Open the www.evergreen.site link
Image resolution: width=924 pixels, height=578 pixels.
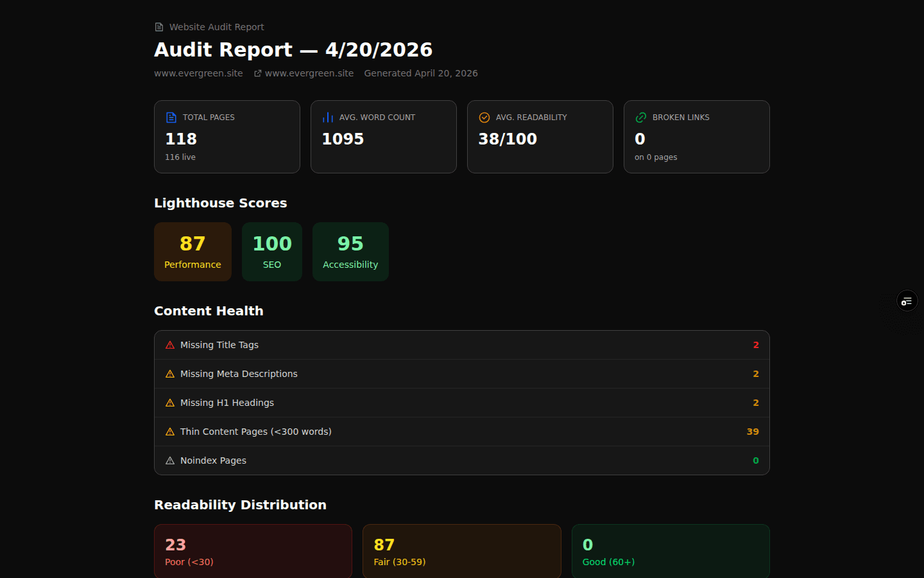point(309,73)
